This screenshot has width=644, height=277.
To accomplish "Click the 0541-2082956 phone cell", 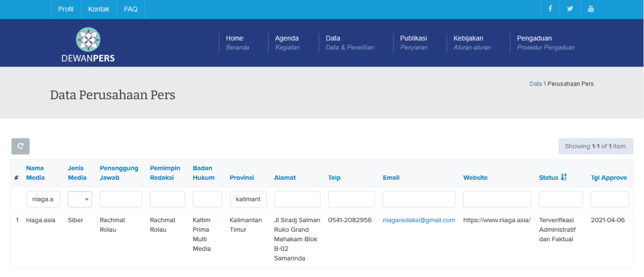I will 350,220.
